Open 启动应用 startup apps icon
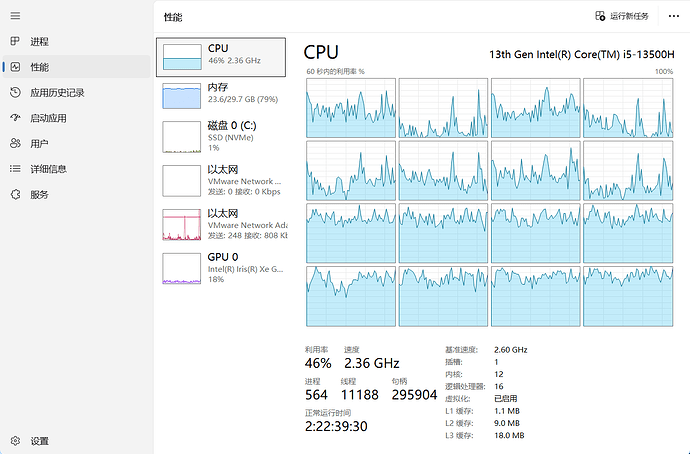The image size is (690, 454). (15, 118)
